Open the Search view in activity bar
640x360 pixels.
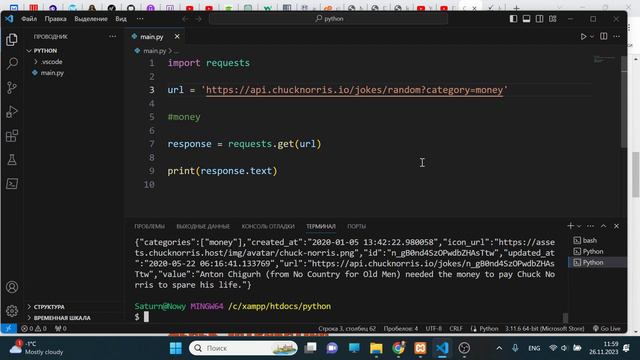coord(12,63)
